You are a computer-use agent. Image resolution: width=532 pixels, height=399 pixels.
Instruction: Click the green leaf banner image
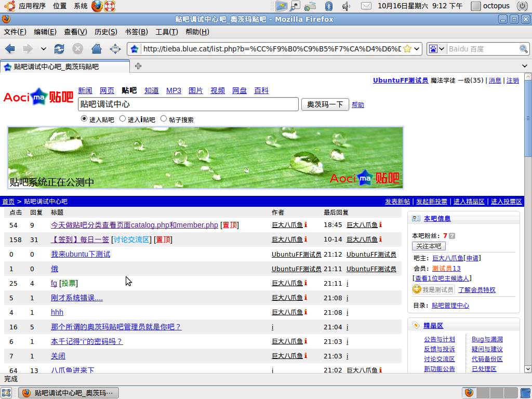coord(206,158)
